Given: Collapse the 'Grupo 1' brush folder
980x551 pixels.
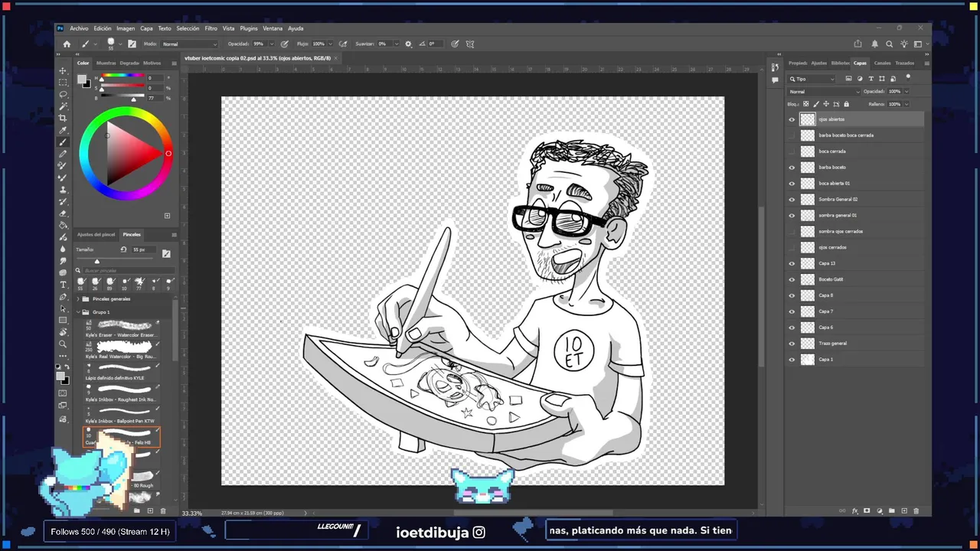Looking at the screenshot, I should [x=78, y=312].
